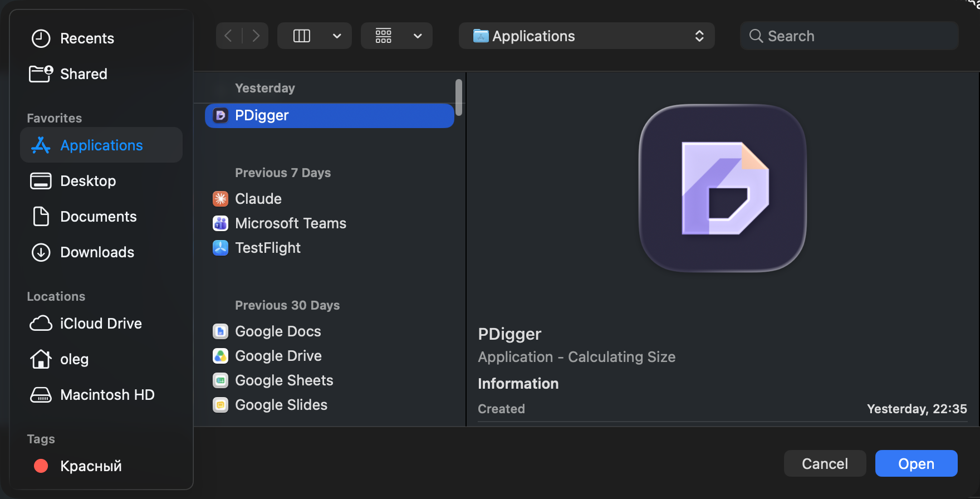Viewport: 980px width, 499px height.
Task: Click the Cancel button
Action: point(825,463)
